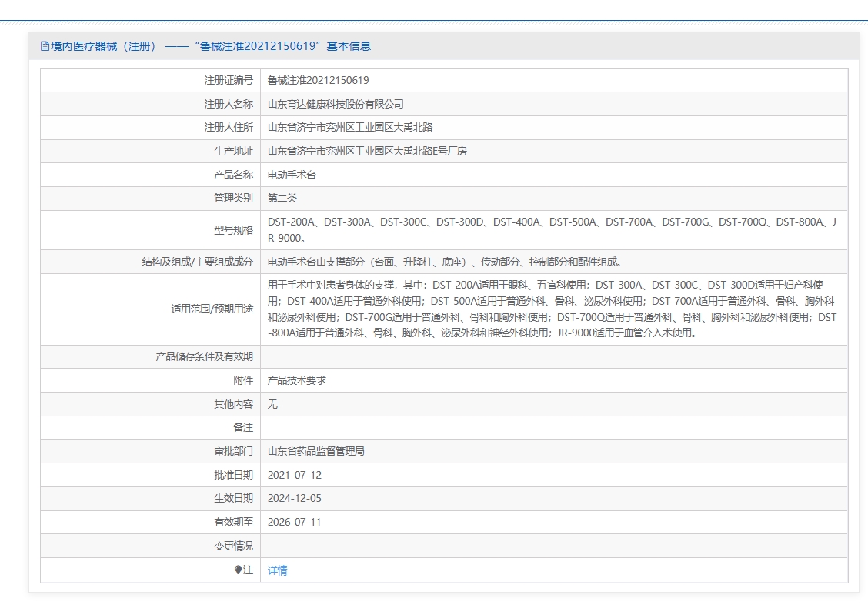The width and height of the screenshot is (868, 605).
Task: Select product name 电动手术台
Action: (292, 175)
